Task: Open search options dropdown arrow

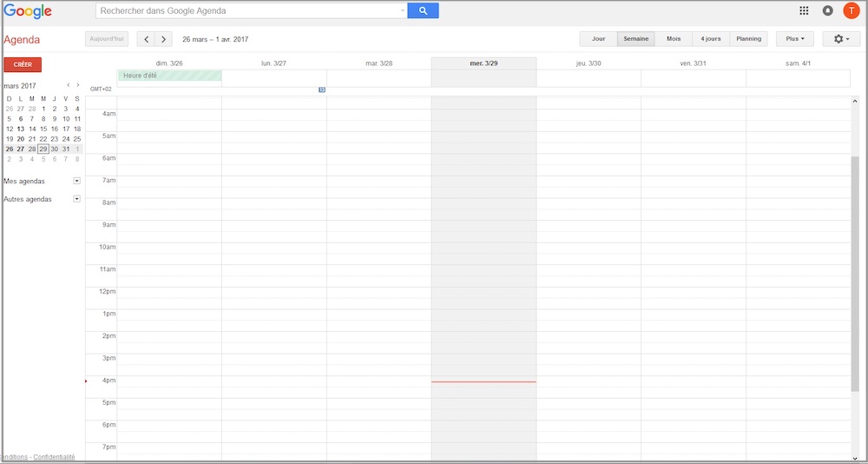Action: tap(403, 10)
